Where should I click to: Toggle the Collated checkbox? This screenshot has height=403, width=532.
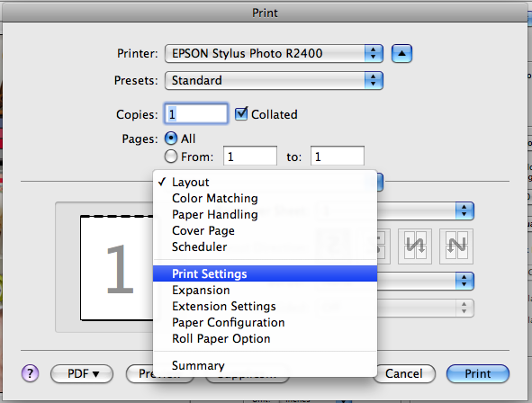[x=241, y=114]
